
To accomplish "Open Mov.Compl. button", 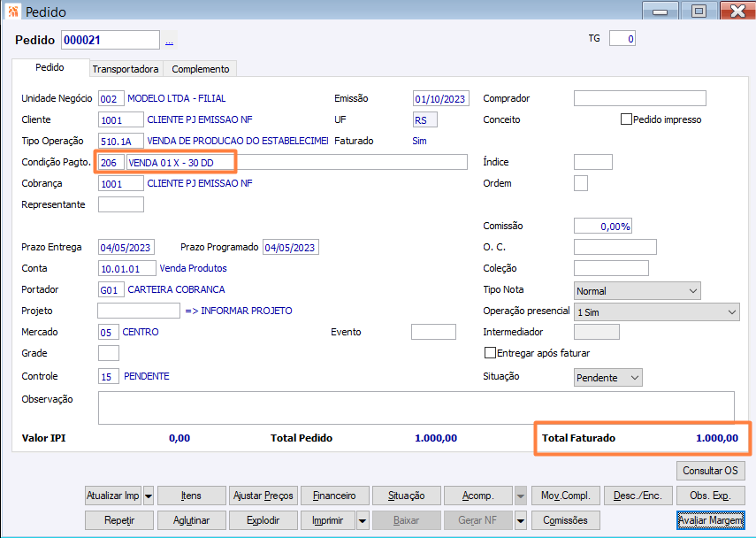I will click(566, 496).
